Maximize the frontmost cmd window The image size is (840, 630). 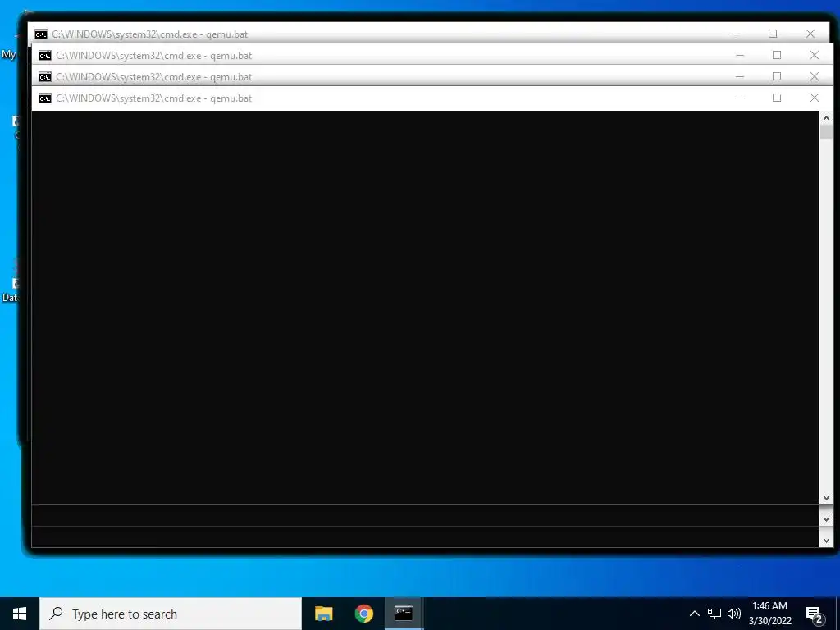pyautogui.click(x=777, y=98)
